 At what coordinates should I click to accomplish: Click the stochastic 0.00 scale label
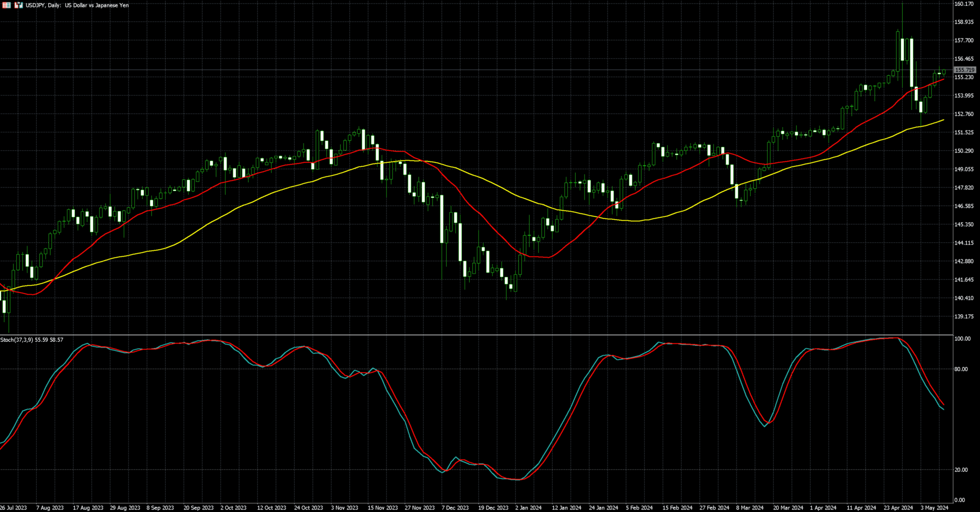tap(959, 500)
